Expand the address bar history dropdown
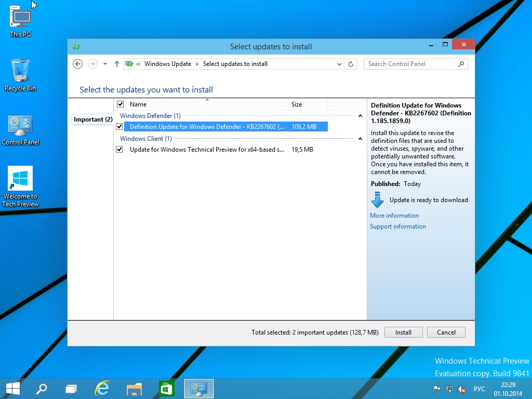Screen dimensions: 532x399 coord(339,64)
